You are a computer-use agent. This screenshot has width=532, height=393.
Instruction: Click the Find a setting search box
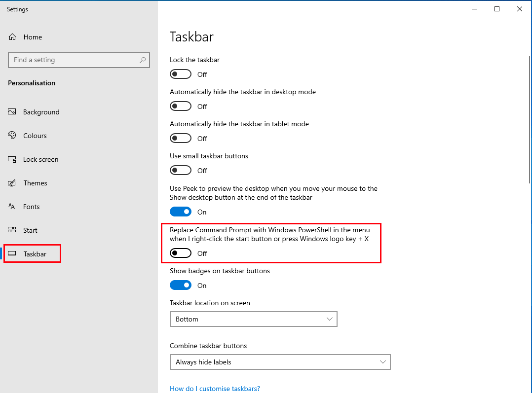click(79, 60)
